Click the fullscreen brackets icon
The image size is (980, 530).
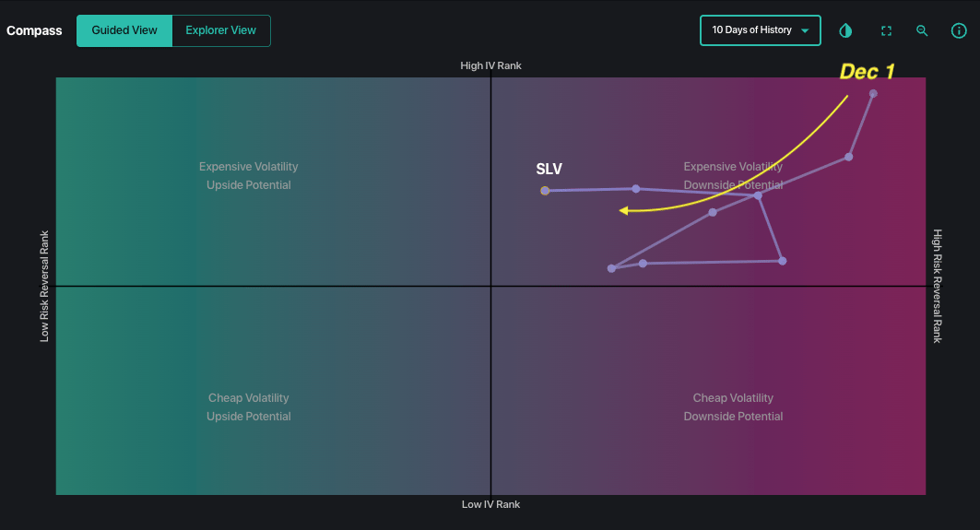[x=886, y=30]
